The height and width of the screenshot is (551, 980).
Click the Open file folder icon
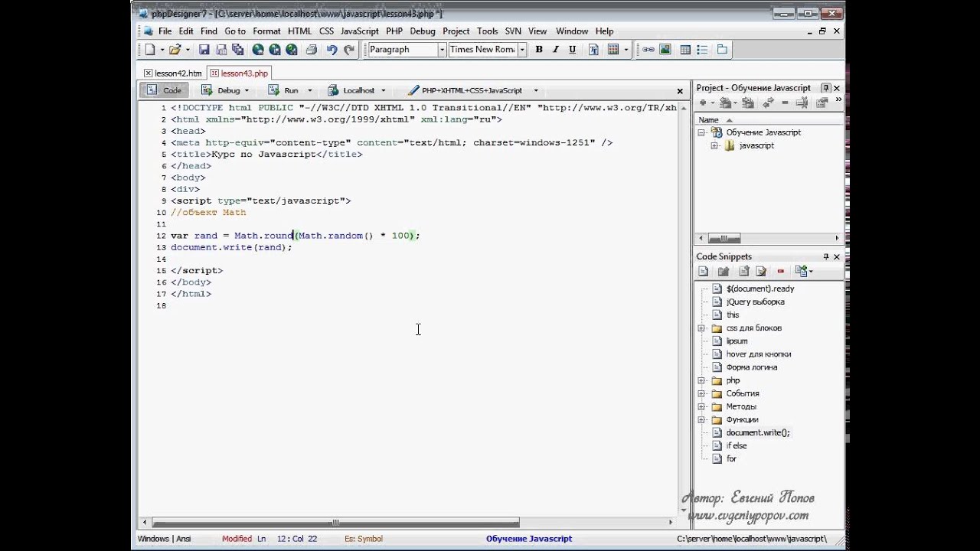click(175, 50)
